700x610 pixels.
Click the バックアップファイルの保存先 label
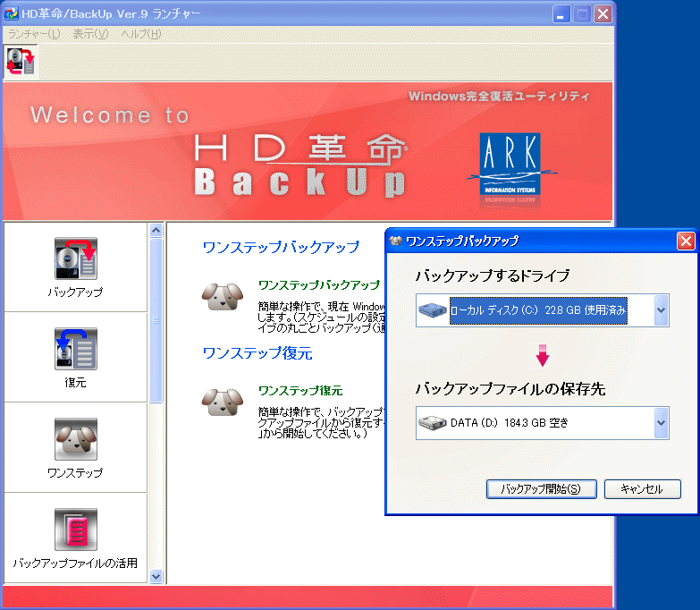510,388
